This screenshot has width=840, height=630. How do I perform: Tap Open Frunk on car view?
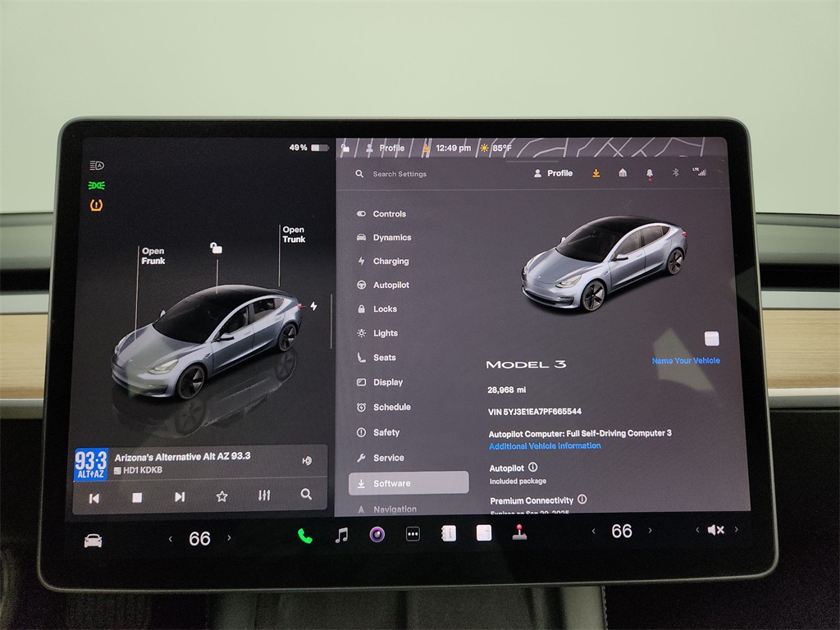coord(153,256)
